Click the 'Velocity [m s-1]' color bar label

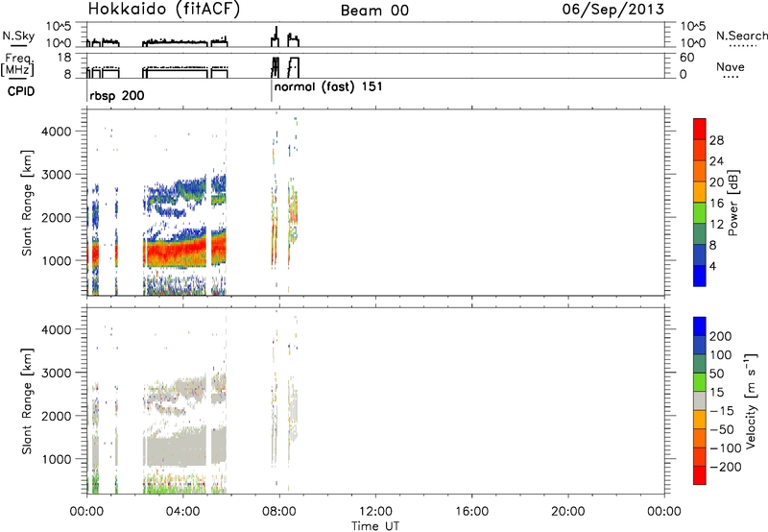point(751,400)
